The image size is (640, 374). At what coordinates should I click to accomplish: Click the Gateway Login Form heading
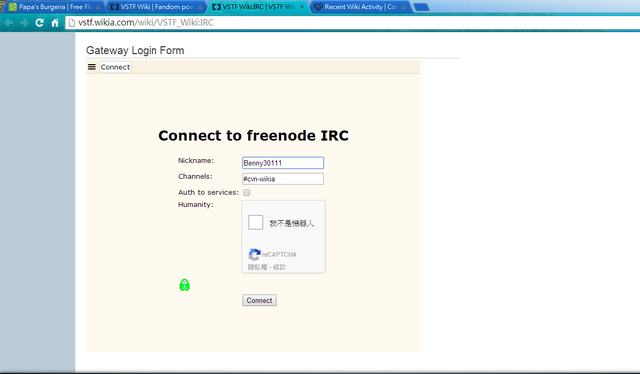(135, 51)
